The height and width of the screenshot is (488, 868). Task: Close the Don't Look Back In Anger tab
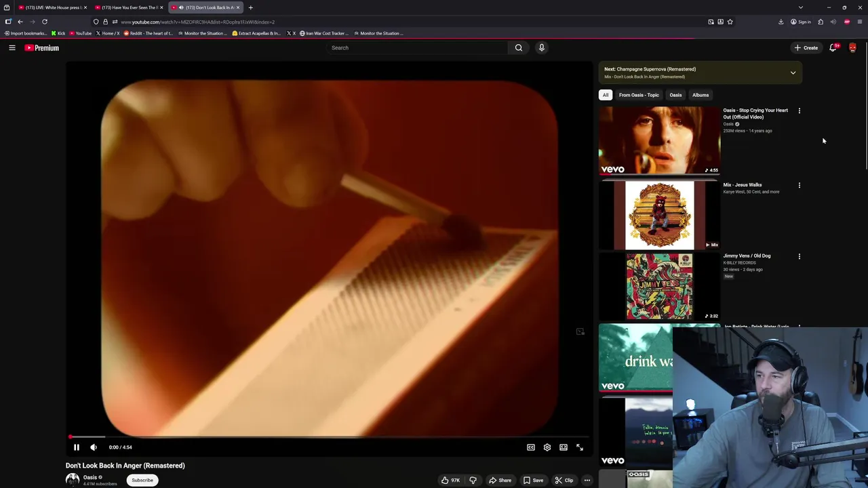click(x=238, y=7)
